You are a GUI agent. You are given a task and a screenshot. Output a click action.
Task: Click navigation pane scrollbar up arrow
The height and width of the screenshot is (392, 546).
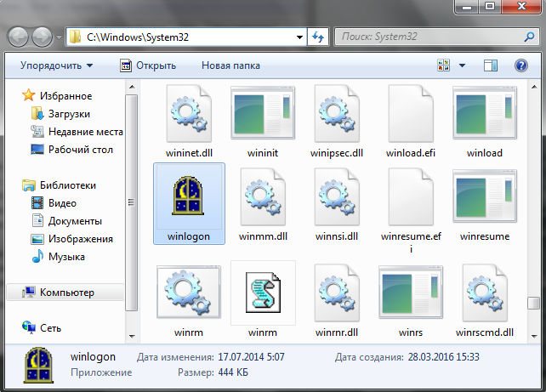point(132,87)
